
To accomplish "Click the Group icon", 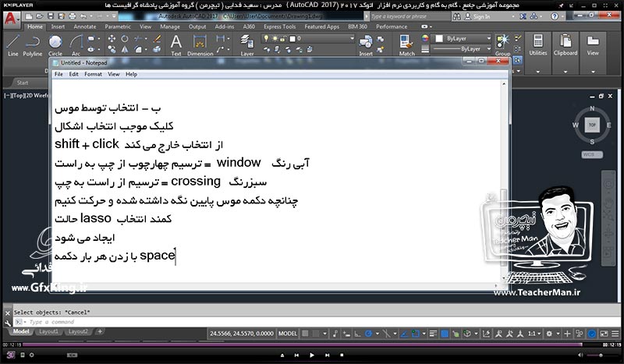I will pyautogui.click(x=502, y=45).
